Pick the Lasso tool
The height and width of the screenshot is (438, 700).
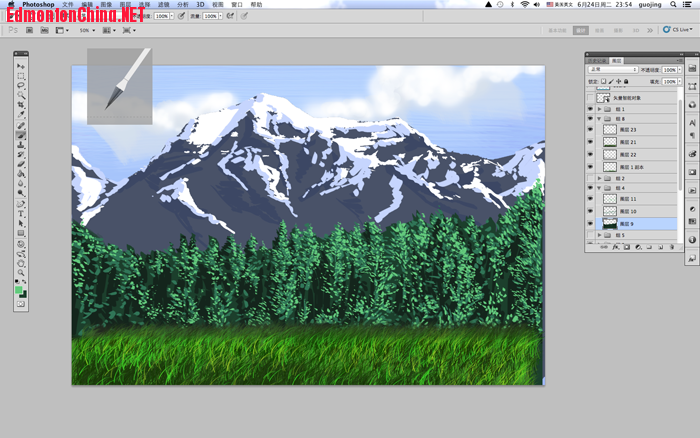(x=21, y=87)
